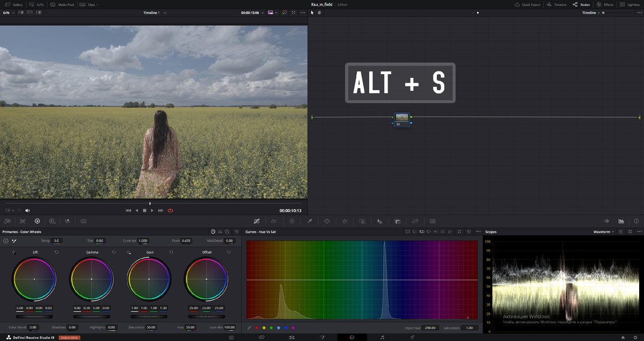The width and height of the screenshot is (644, 341).
Task: Click the Temp value field
Action: coord(56,241)
